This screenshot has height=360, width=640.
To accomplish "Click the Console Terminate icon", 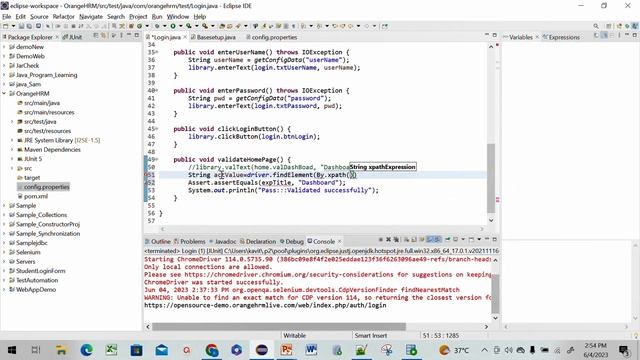I will [x=381, y=240].
